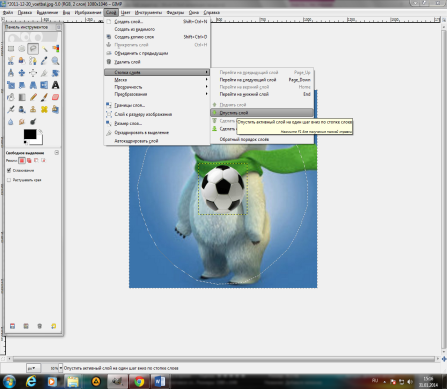Save tool options icon at toolbox bottom
Screen dimensions: 447x389
pos(12,326)
